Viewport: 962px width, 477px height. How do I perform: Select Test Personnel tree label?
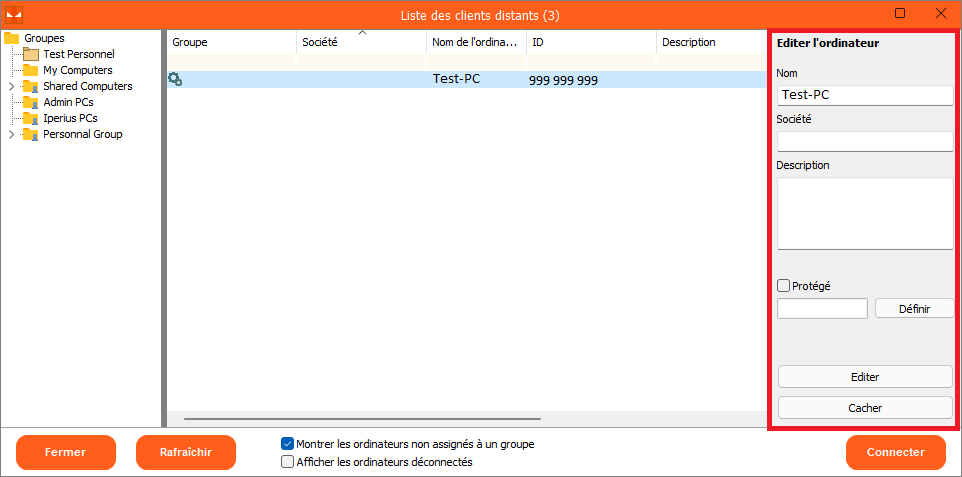point(79,55)
